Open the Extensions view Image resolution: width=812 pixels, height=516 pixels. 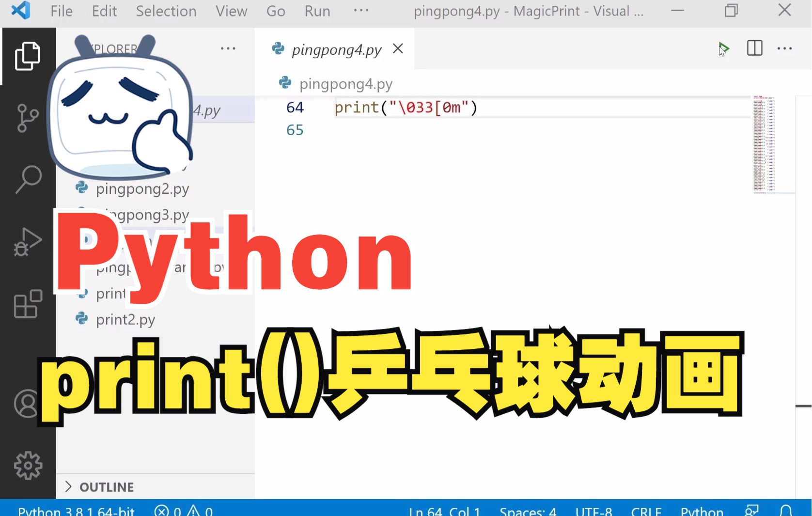tap(28, 304)
